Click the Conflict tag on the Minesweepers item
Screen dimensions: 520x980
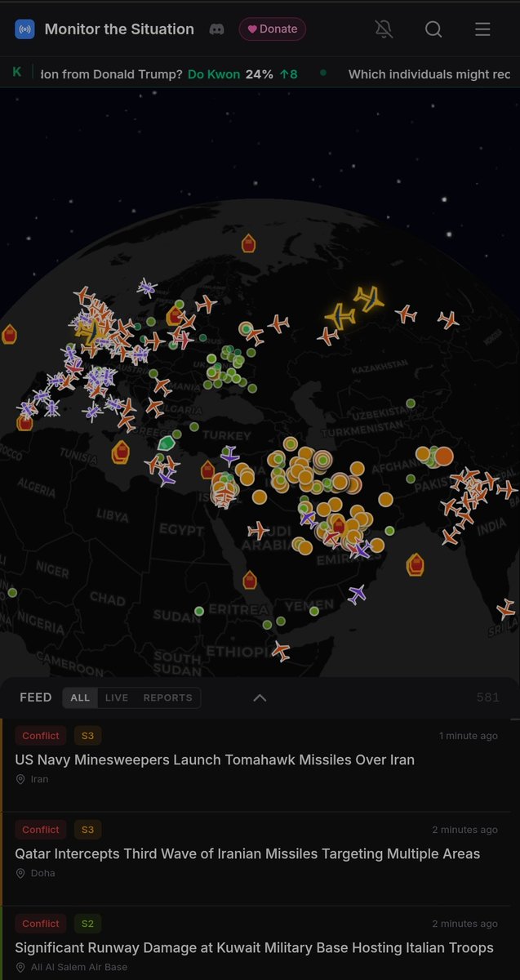[x=41, y=736]
